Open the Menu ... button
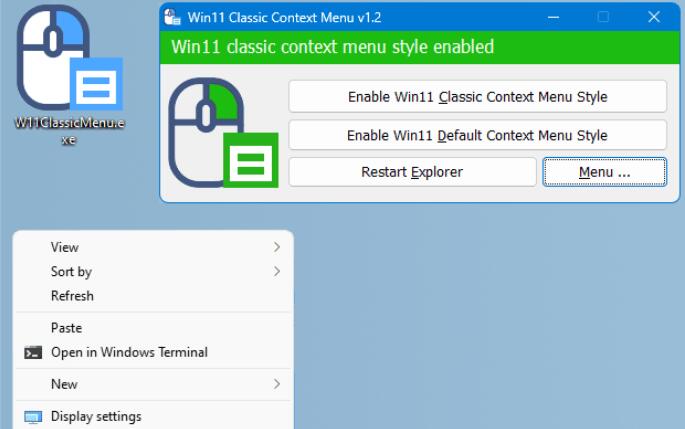The width and height of the screenshot is (685, 429). click(605, 172)
